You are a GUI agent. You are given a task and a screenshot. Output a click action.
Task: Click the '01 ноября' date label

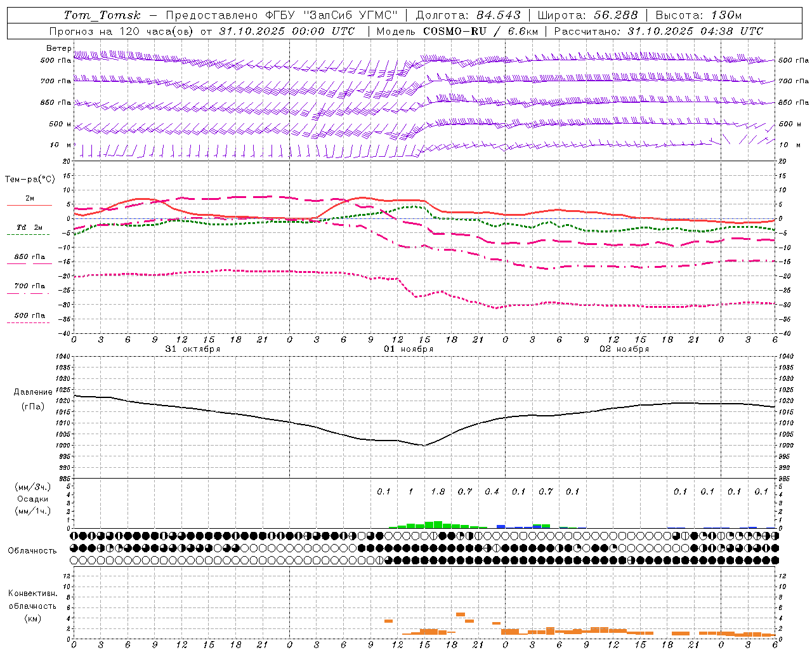pos(409,349)
